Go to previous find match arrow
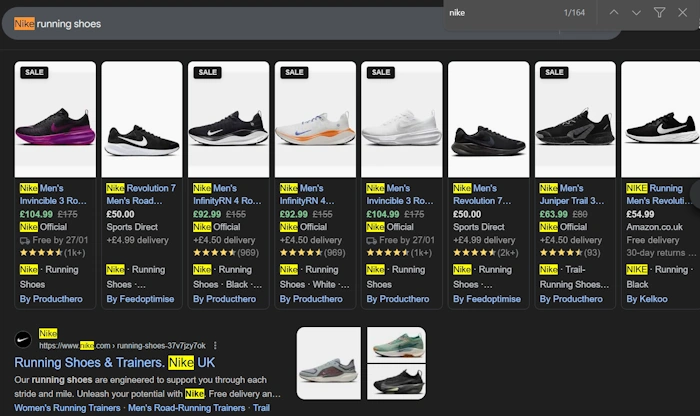 point(614,12)
